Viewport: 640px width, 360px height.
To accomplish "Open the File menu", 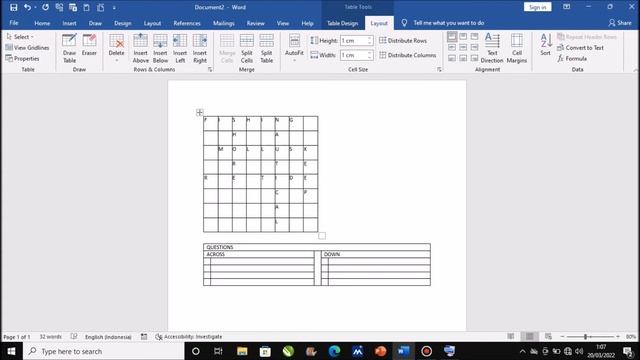I will coord(14,23).
